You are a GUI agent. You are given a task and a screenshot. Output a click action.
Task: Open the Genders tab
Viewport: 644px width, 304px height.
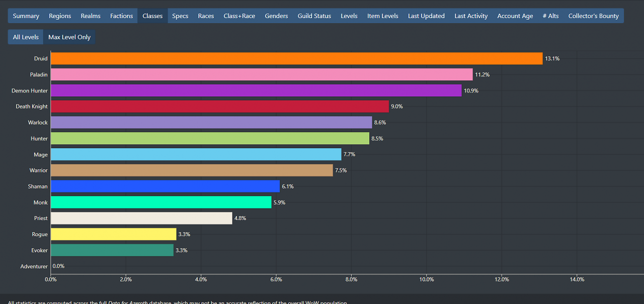(276, 16)
